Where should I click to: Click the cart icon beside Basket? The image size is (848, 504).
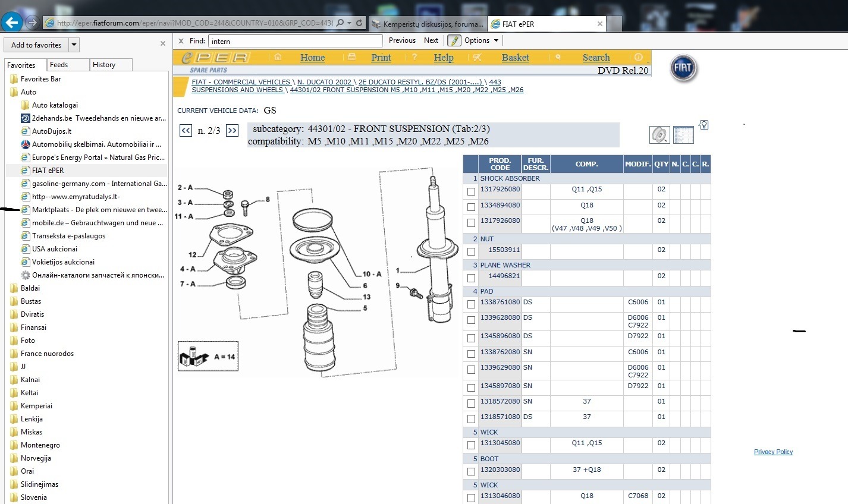[x=477, y=57]
